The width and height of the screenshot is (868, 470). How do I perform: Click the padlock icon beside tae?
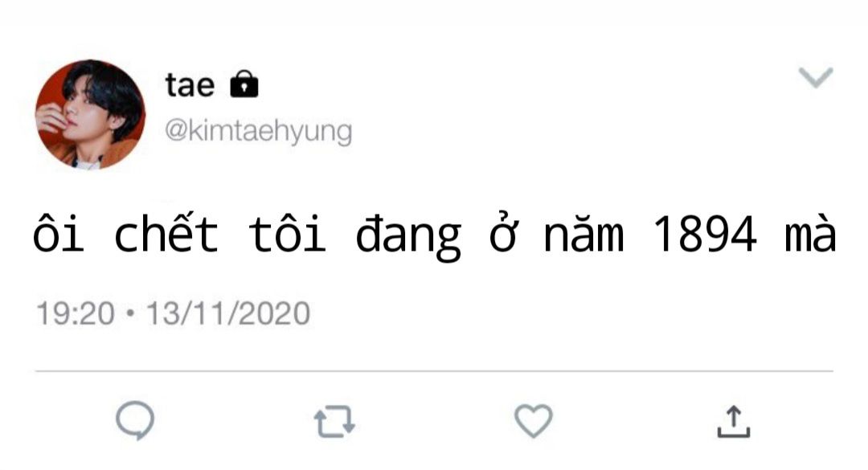244,84
